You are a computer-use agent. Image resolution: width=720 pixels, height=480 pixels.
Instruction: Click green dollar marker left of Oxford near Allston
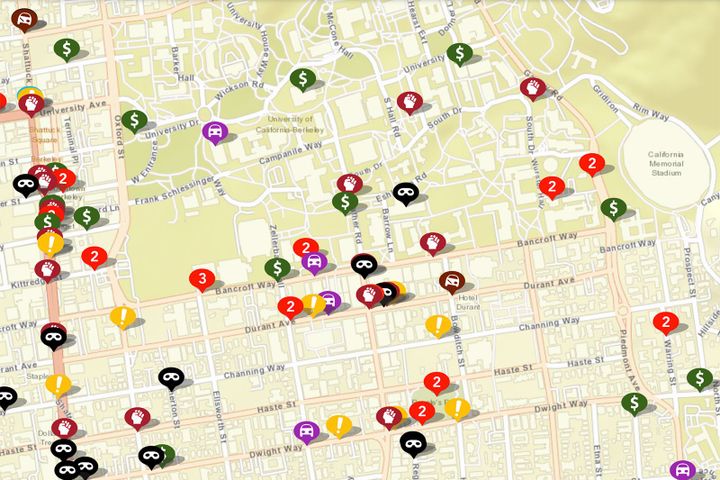pos(87,217)
